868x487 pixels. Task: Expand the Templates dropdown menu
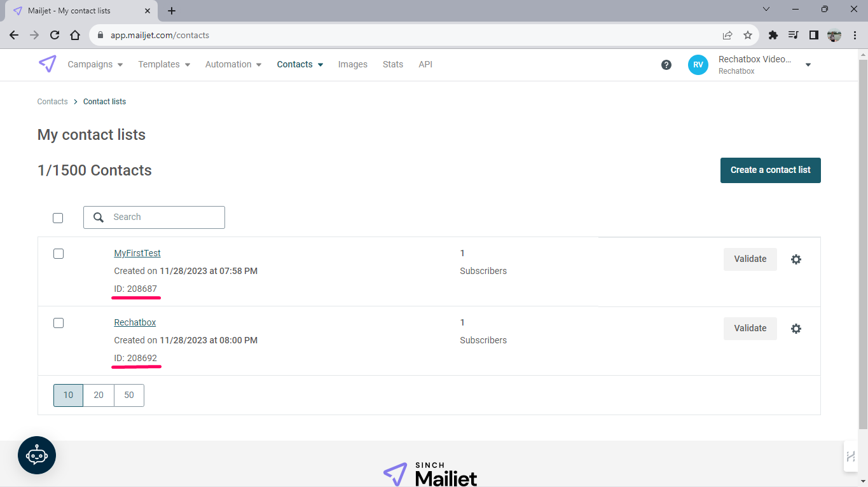tap(164, 64)
